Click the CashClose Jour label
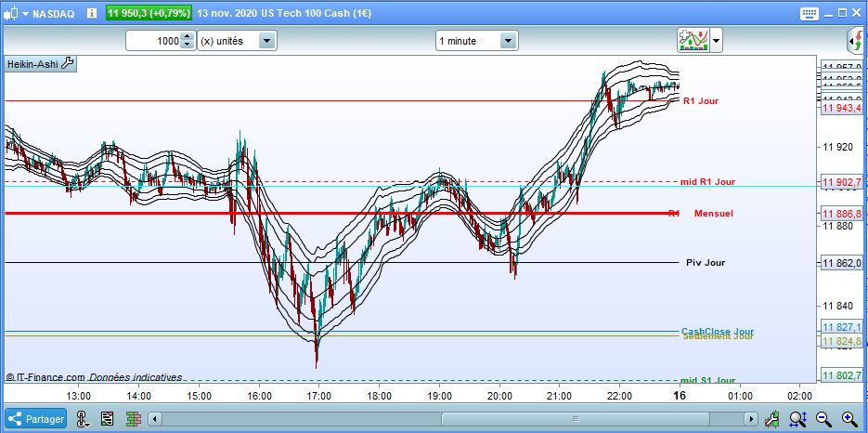Viewport: 868px width, 433px height. tap(718, 331)
